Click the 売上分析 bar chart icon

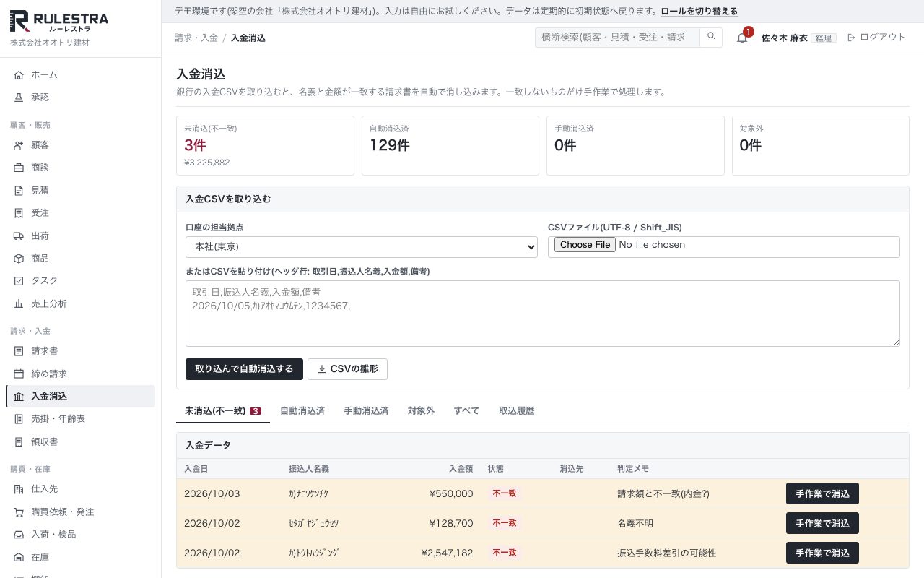click(19, 304)
